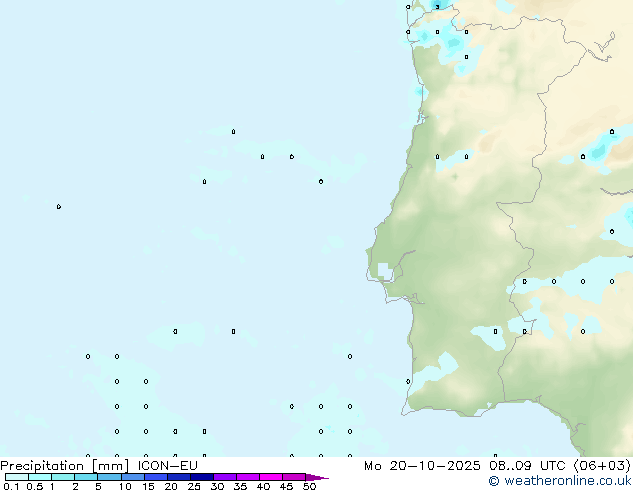Click the 'Precipitation [mm]' title text
The image size is (634, 490).
click(x=65, y=466)
